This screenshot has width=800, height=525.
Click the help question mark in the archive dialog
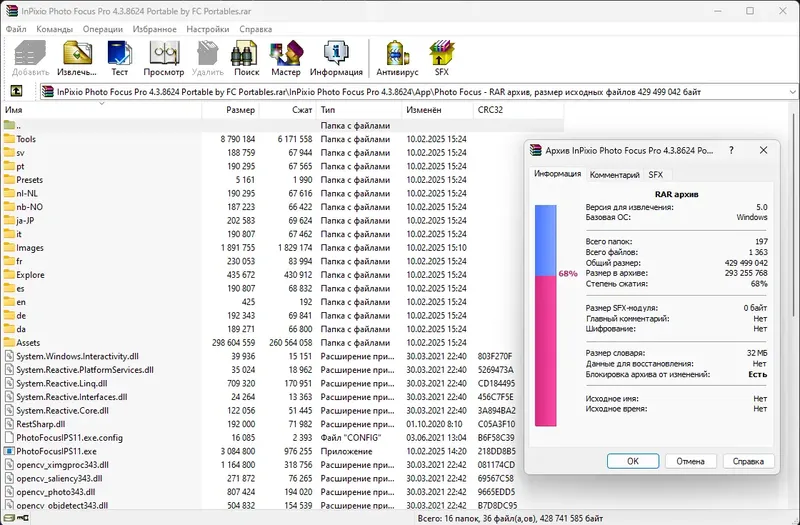(x=731, y=150)
